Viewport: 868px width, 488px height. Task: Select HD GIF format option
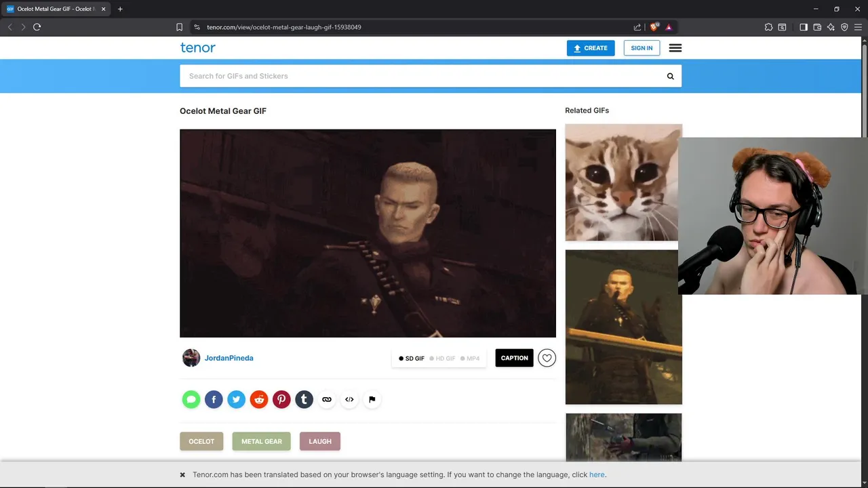(x=442, y=359)
